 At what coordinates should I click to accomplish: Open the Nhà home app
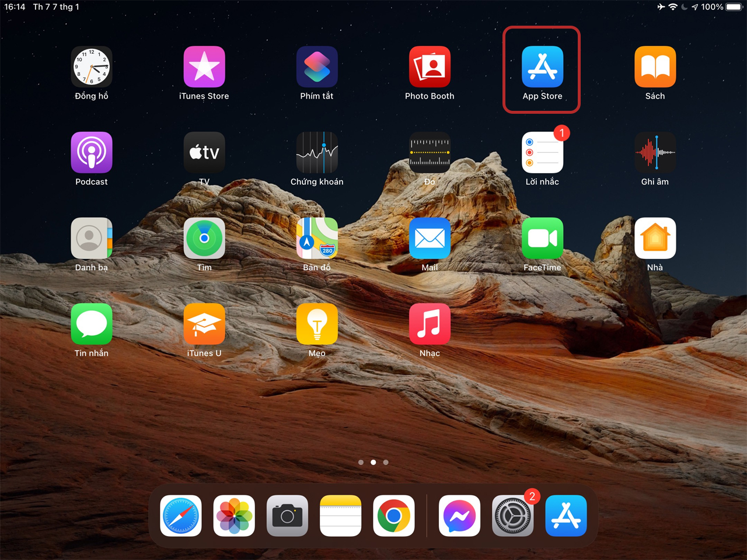(655, 238)
